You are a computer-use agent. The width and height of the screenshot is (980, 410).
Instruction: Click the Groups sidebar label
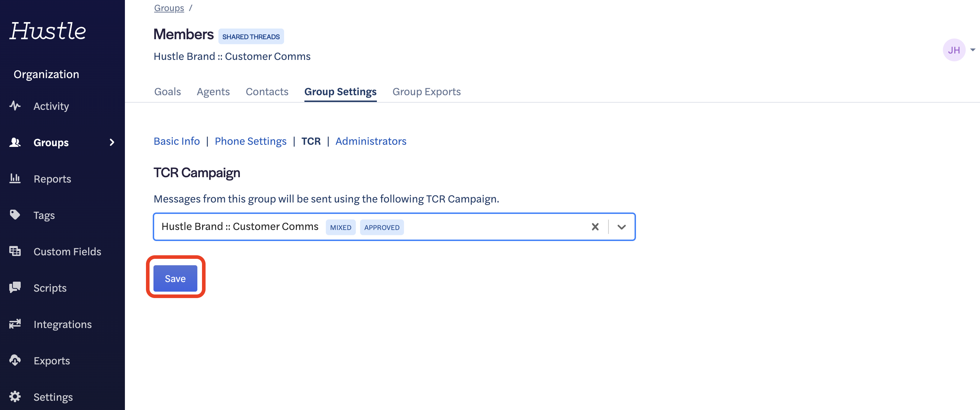(x=51, y=143)
